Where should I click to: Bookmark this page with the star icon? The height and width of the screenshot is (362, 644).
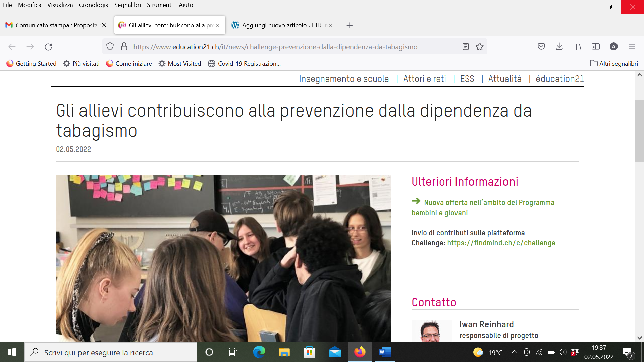point(480,47)
